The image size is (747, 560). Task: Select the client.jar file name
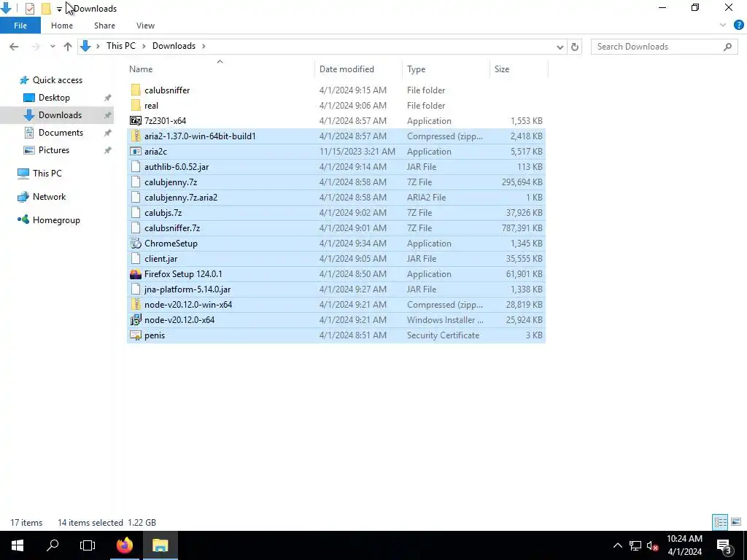(x=160, y=259)
